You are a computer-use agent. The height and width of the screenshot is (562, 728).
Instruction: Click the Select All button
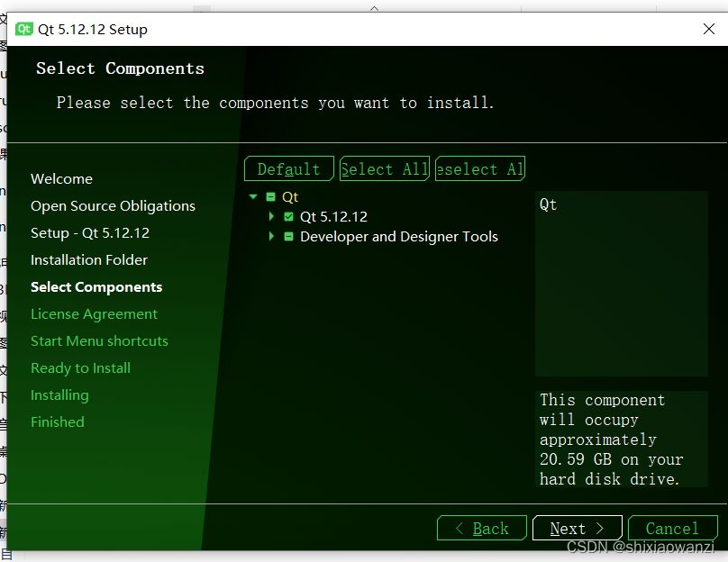[x=385, y=169]
